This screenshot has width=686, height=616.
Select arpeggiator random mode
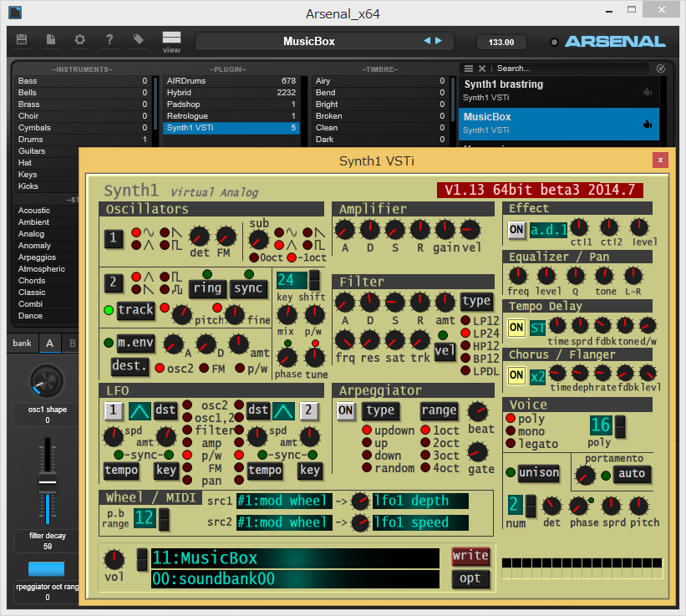tap(367, 468)
